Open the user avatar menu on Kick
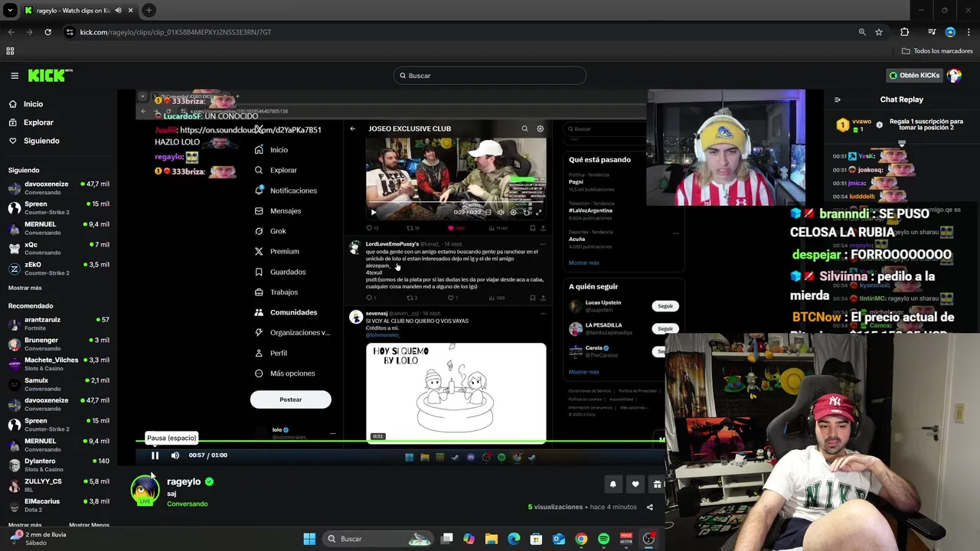The height and width of the screenshot is (551, 980). tap(954, 75)
